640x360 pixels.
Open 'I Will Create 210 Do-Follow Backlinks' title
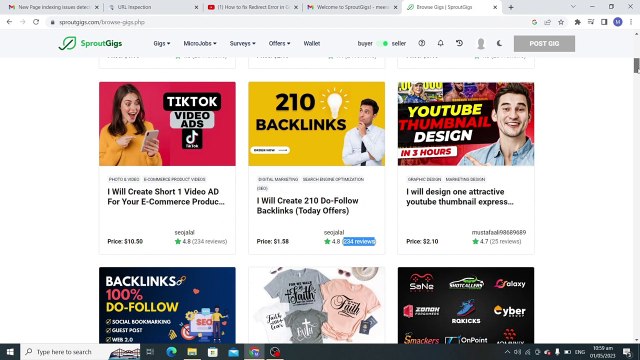307,206
